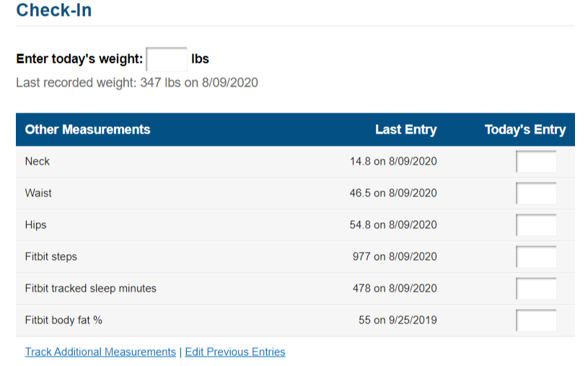
Task: Click the '46.5 on 8/09/2020' last entry
Action: [x=393, y=193]
